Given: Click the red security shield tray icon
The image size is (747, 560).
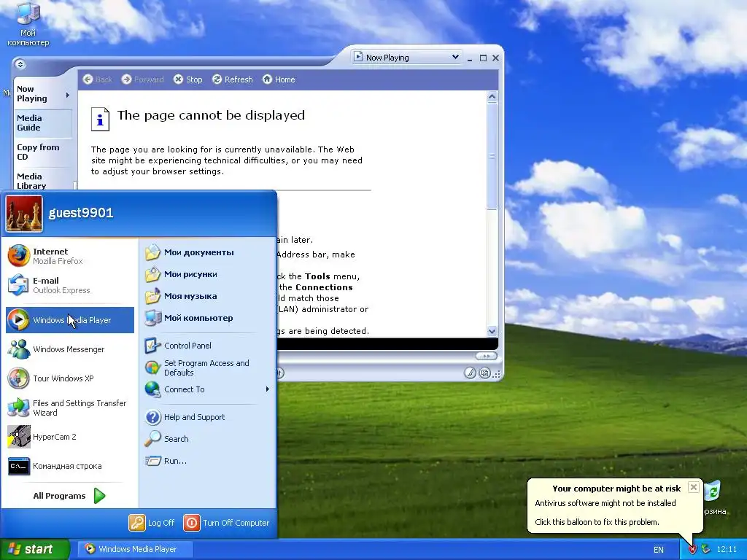Looking at the screenshot, I should pyautogui.click(x=692, y=549).
